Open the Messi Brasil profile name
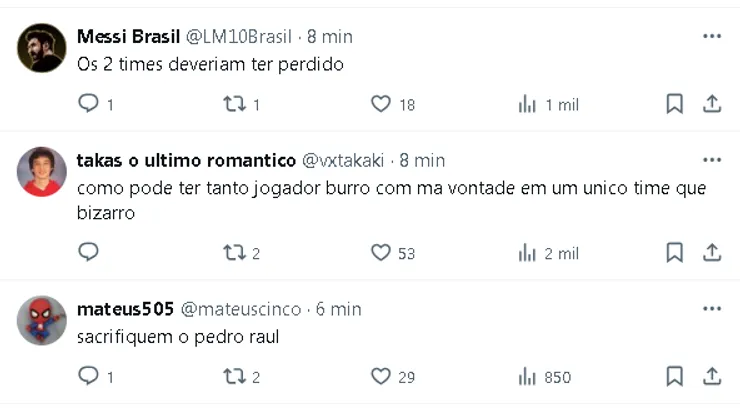The image size is (740, 416). pos(128,37)
